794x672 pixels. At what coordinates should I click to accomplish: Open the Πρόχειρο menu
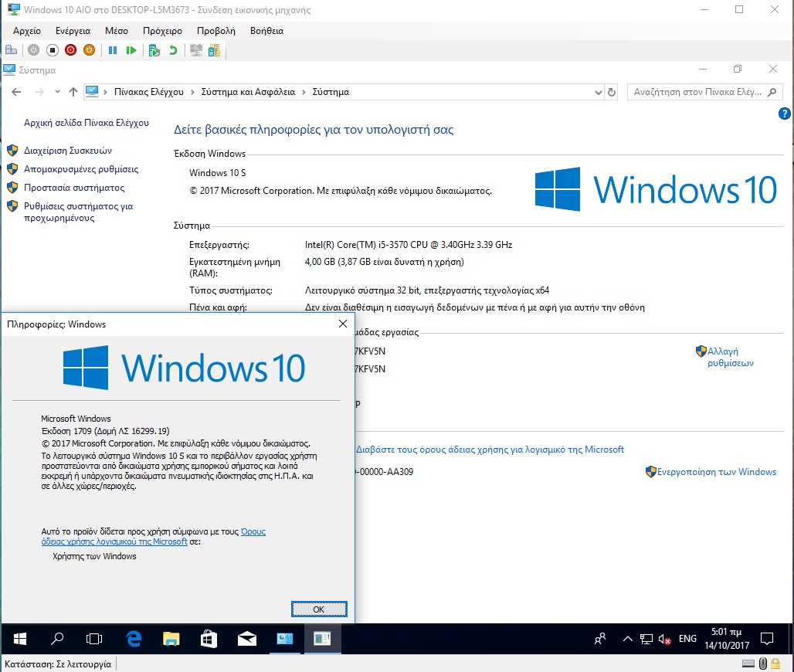162,31
